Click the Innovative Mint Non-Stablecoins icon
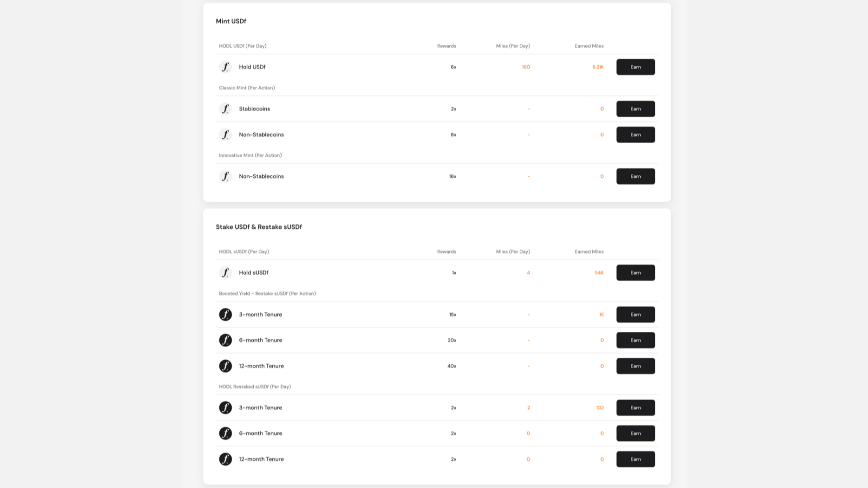868x488 pixels. tap(225, 176)
